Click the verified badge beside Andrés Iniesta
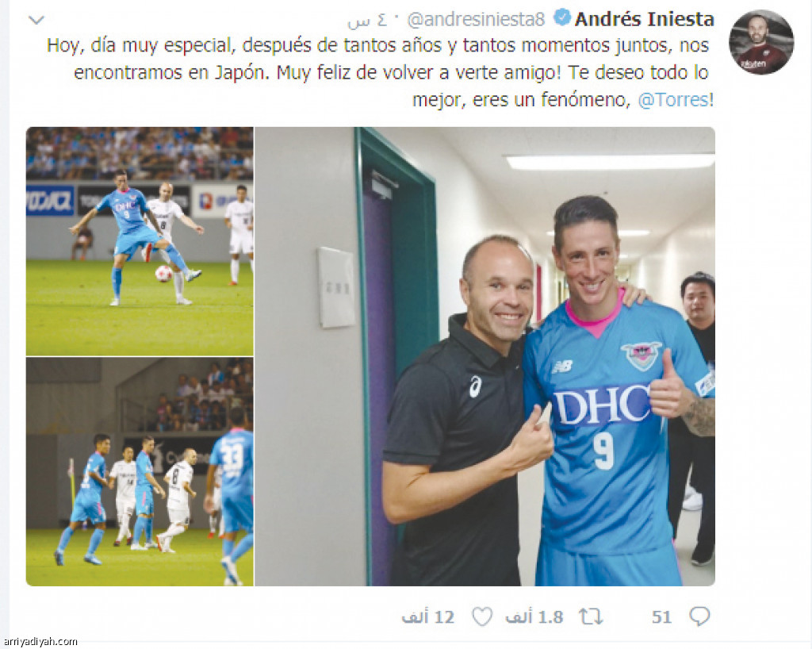The height and width of the screenshot is (649, 812). click(561, 19)
